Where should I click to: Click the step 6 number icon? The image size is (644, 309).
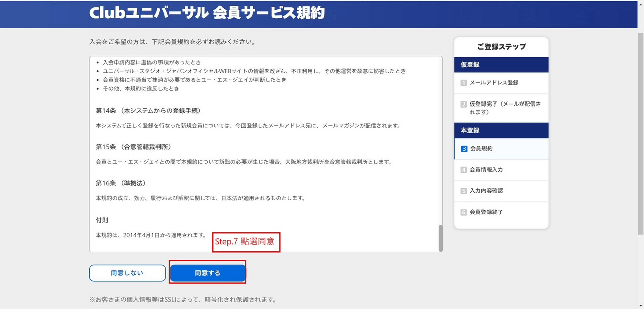[x=464, y=212]
